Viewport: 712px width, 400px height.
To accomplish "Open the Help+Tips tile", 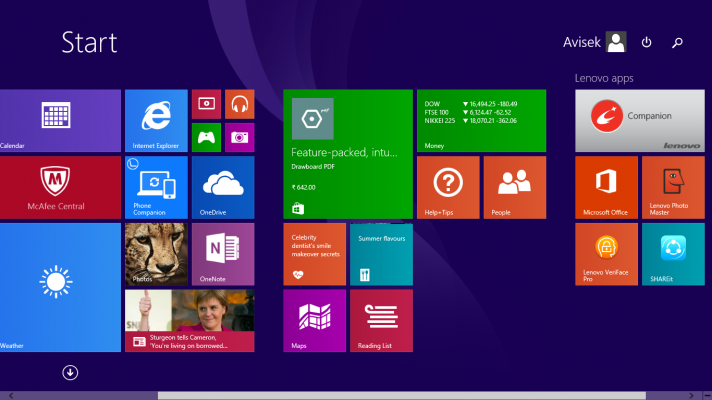I will coord(448,188).
